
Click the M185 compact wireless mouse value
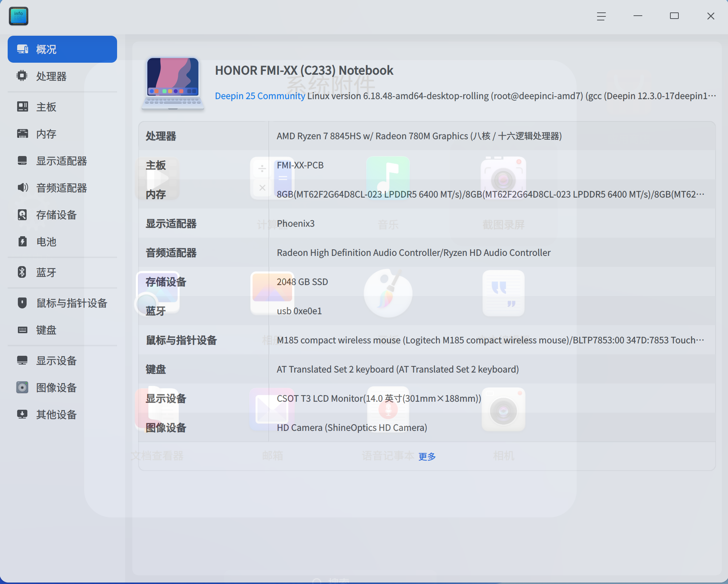click(490, 340)
